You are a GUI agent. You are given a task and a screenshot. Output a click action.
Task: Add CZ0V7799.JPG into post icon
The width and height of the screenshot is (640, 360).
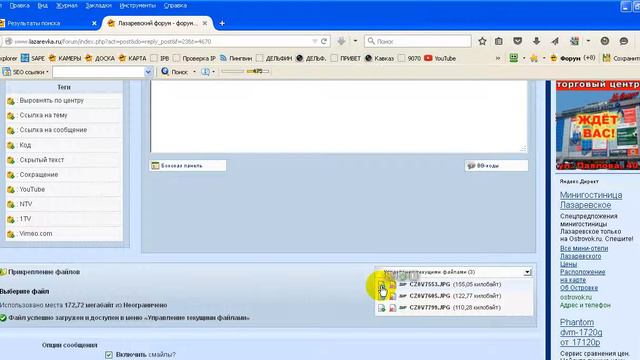(382, 308)
